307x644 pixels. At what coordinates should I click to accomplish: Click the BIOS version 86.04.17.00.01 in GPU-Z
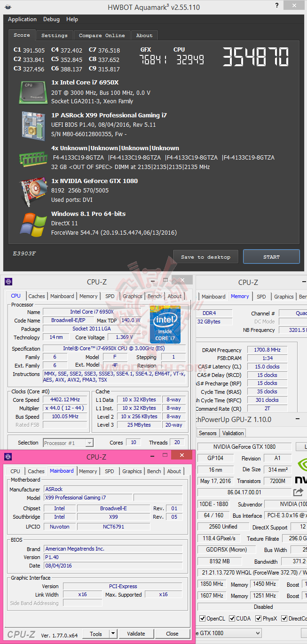244,492
